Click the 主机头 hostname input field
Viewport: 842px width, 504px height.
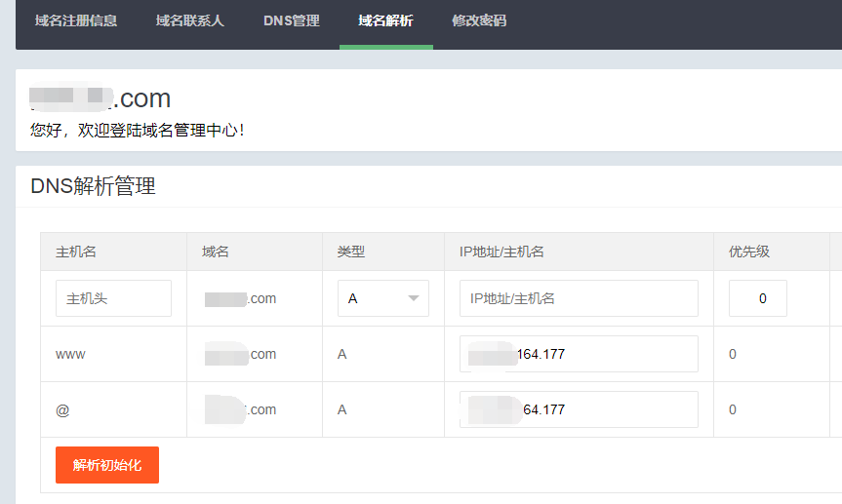pyautogui.click(x=113, y=298)
